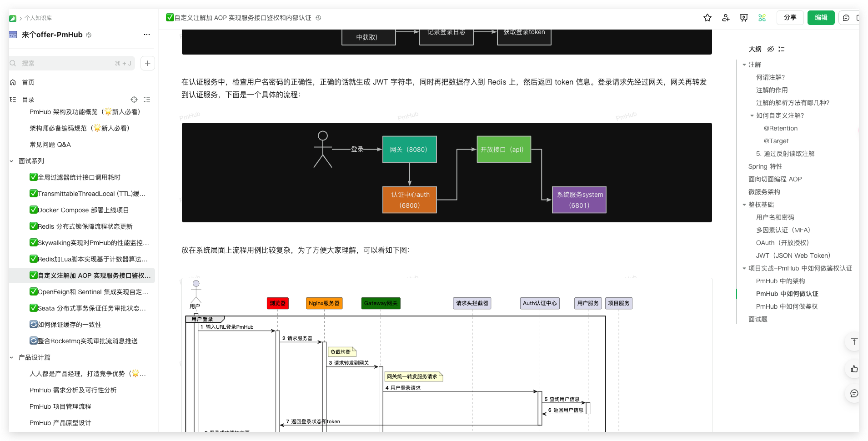
Task: Click the add collaborator icon
Action: 726,18
